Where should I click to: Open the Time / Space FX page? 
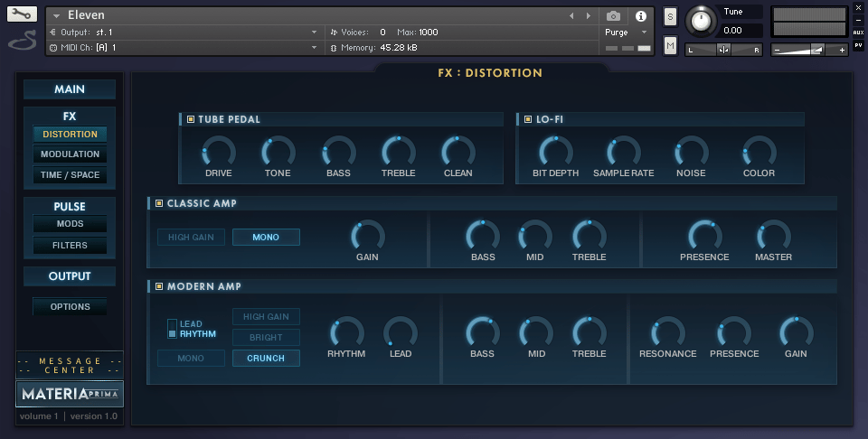pos(70,175)
